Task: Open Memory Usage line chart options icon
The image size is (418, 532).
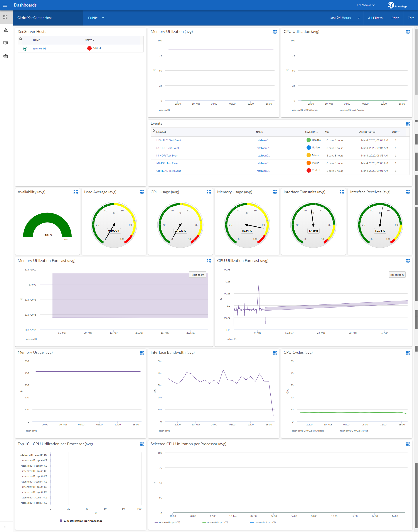Action: [x=142, y=353]
